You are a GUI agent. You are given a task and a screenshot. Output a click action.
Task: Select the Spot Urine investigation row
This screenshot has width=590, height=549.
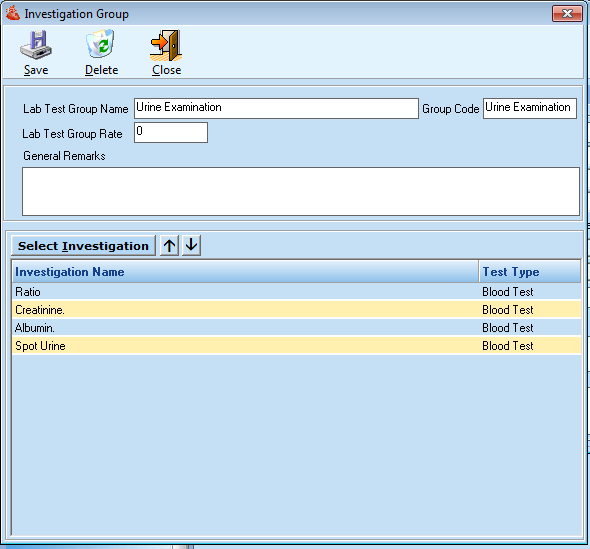(x=297, y=346)
